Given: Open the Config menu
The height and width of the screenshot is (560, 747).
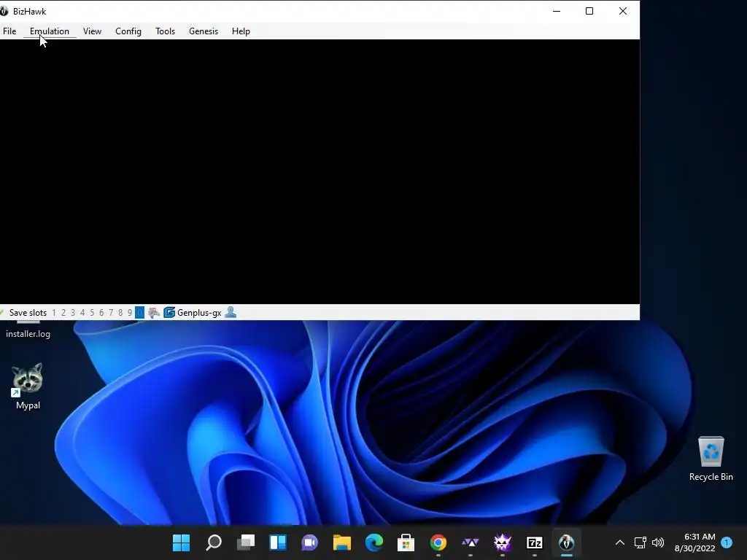Looking at the screenshot, I should (128, 31).
